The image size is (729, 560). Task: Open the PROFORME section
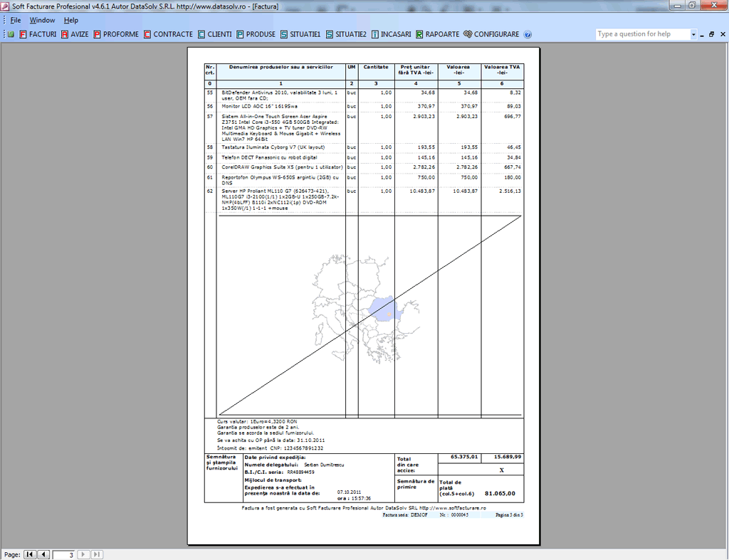coord(115,34)
